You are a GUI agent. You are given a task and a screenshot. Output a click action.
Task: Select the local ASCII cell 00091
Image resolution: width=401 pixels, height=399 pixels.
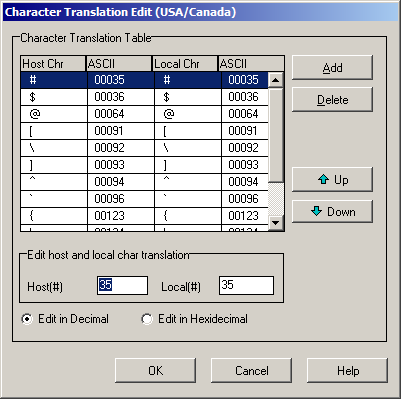pyautogui.click(x=245, y=131)
